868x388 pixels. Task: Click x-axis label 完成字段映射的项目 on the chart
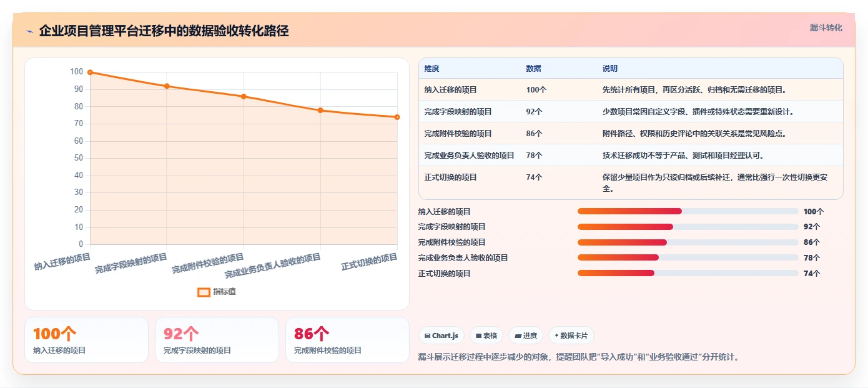[131, 264]
